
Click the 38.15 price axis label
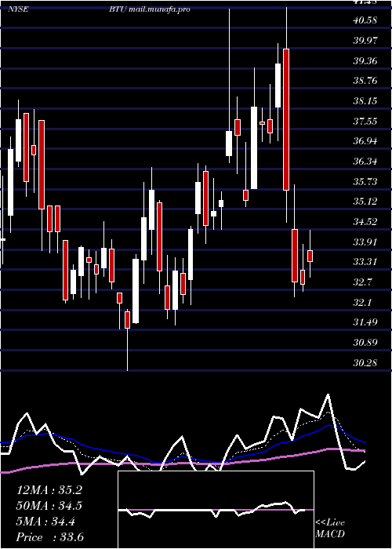(x=365, y=101)
